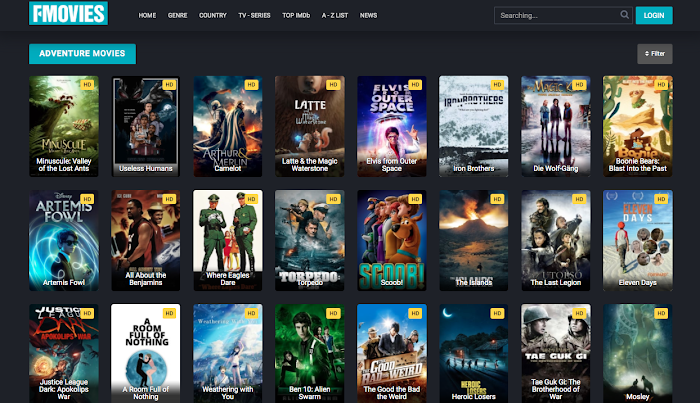Screen dimensions: 700x403
Task: Open the A-Z LIST page
Action: pyautogui.click(x=335, y=15)
